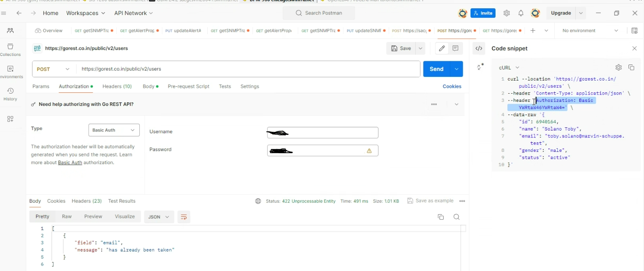Viewport: 644px width, 271px height.
Task: Open the response Headers (23) tab
Action: click(87, 201)
